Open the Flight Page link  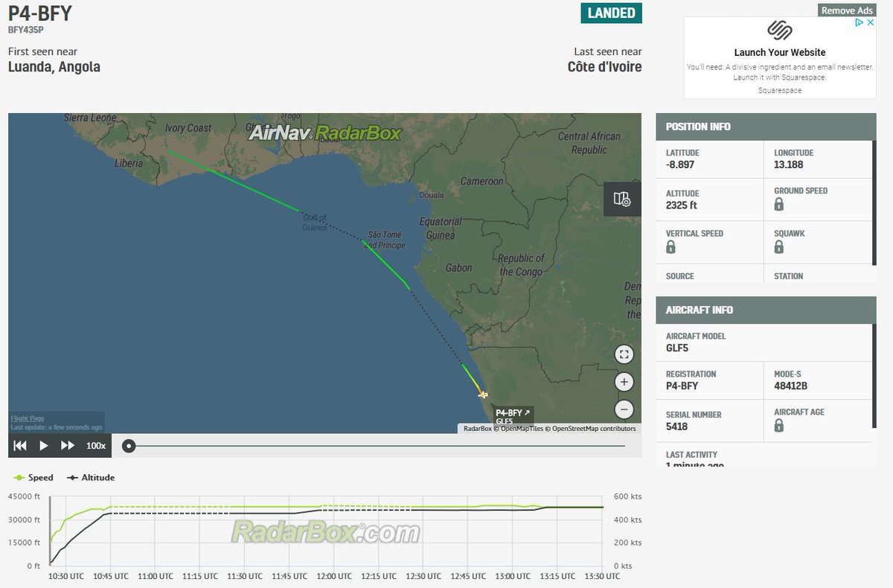click(28, 418)
